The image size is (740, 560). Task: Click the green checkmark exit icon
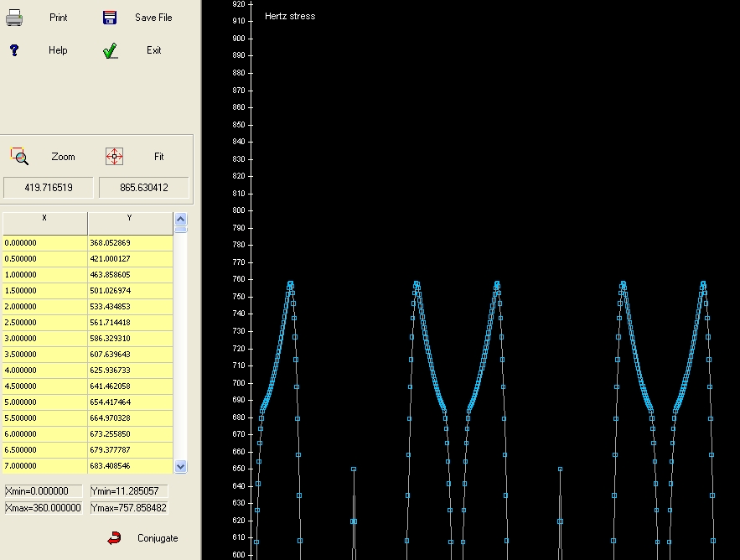(x=110, y=50)
